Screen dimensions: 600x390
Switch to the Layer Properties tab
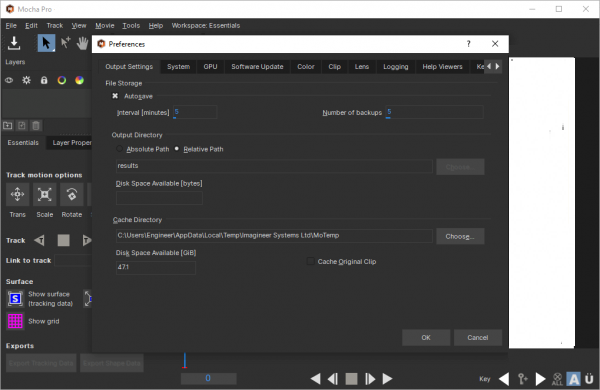tap(70, 143)
